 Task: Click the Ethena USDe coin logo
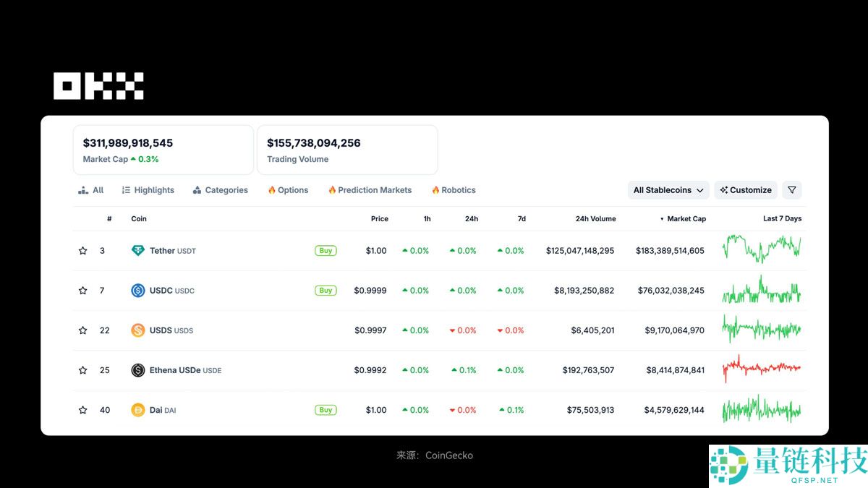point(137,370)
